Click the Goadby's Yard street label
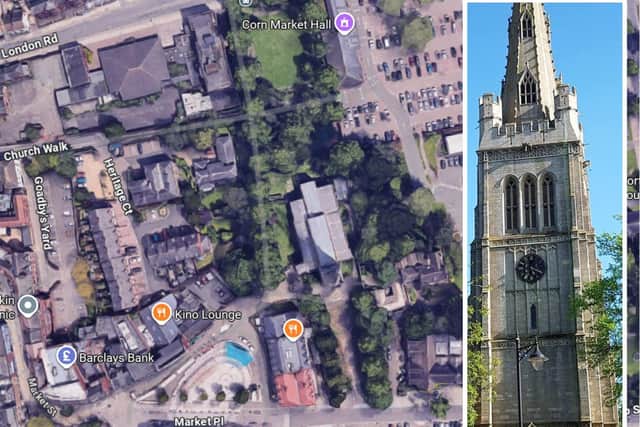 tap(43, 213)
